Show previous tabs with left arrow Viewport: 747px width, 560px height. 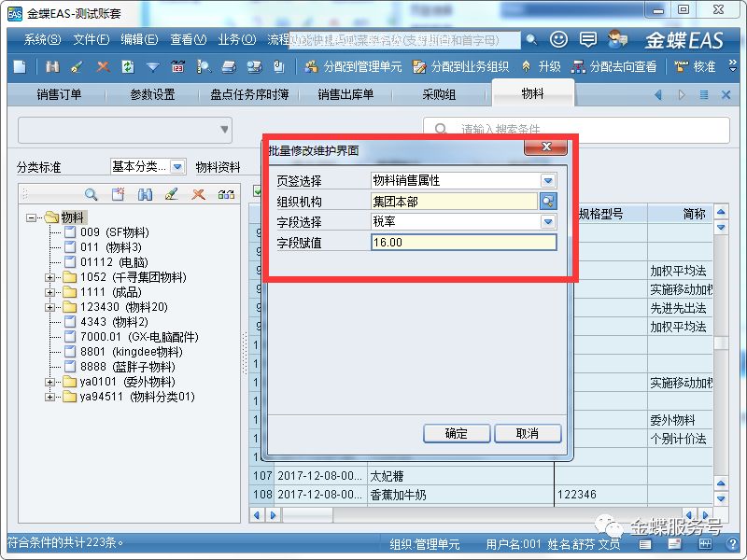point(658,95)
